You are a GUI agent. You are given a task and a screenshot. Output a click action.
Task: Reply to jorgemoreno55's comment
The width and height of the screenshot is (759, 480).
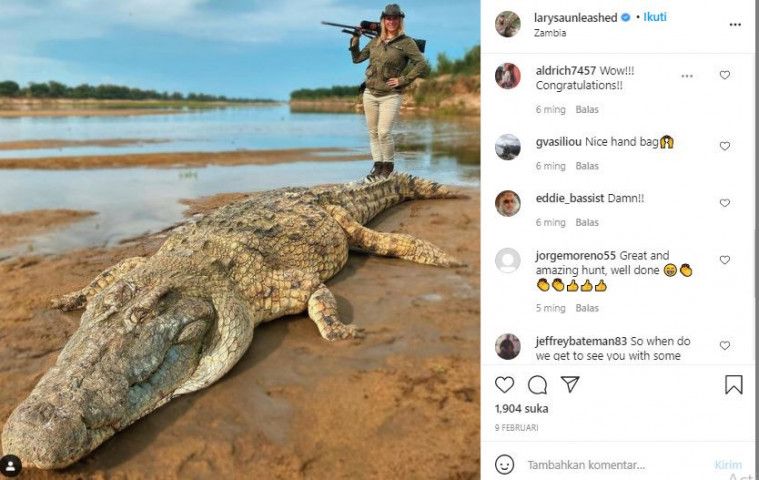tap(587, 308)
